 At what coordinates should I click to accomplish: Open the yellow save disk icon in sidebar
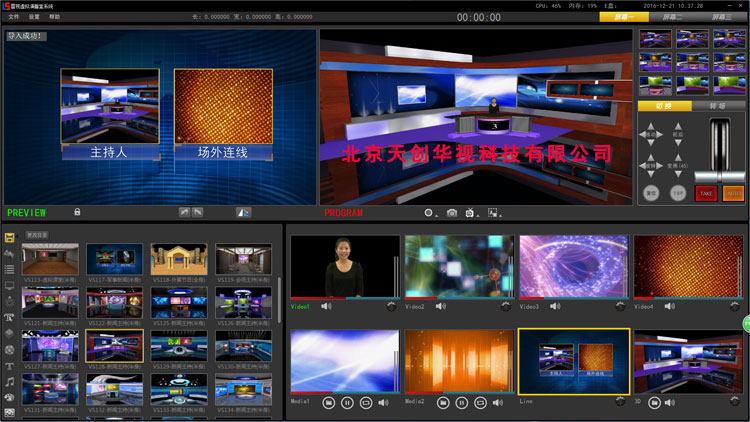(x=9, y=238)
